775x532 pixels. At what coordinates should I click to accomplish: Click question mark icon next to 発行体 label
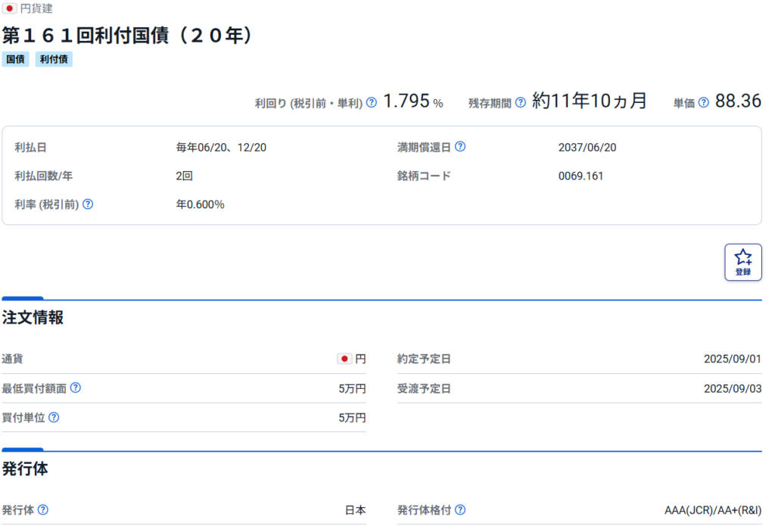(x=43, y=510)
